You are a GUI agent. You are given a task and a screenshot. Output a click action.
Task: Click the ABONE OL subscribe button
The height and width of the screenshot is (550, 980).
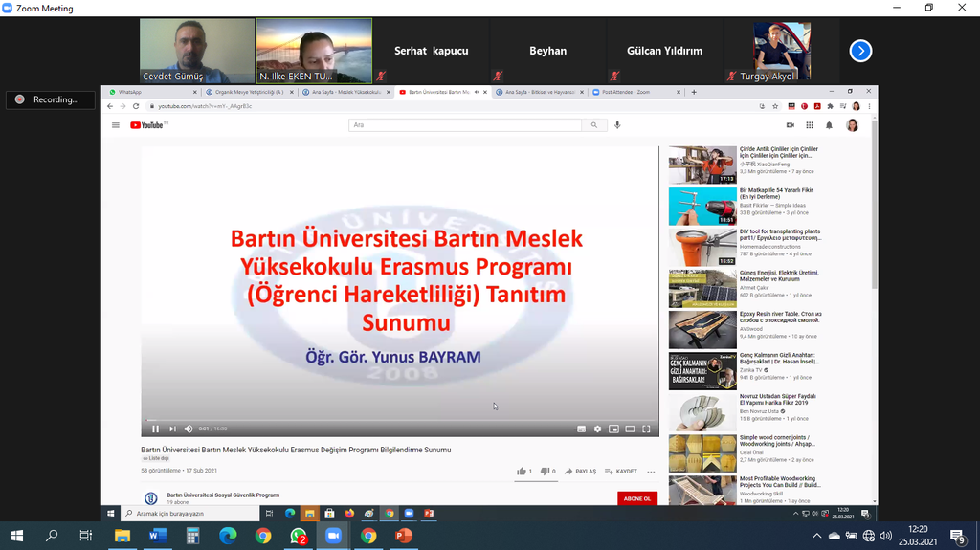[x=636, y=498]
